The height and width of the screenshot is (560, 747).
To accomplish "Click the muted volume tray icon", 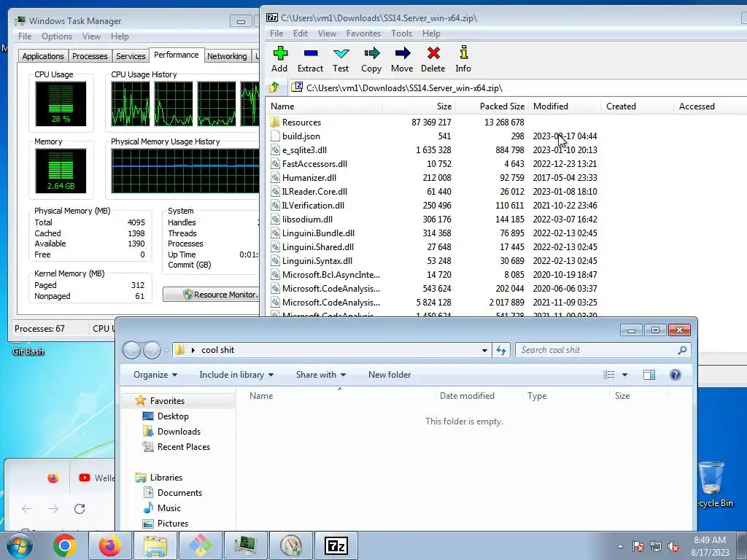I will pyautogui.click(x=673, y=546).
